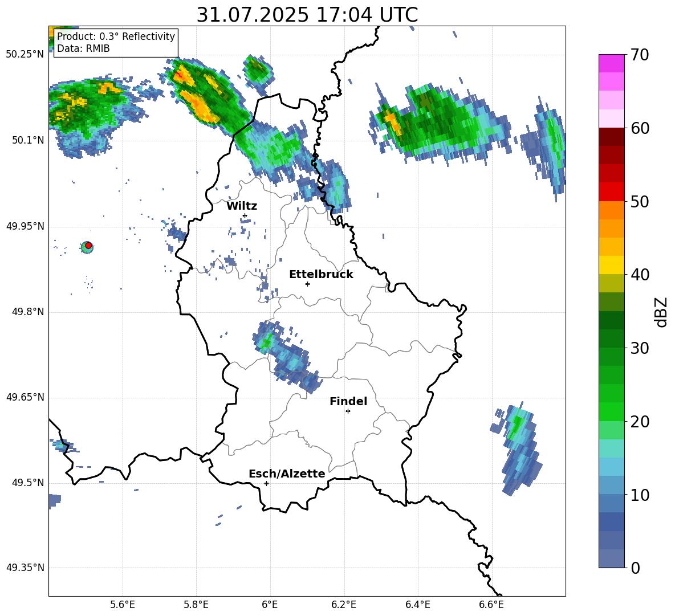Click the 20 value on the colorbar
Viewport: 675px width, 616px height.
click(640, 422)
